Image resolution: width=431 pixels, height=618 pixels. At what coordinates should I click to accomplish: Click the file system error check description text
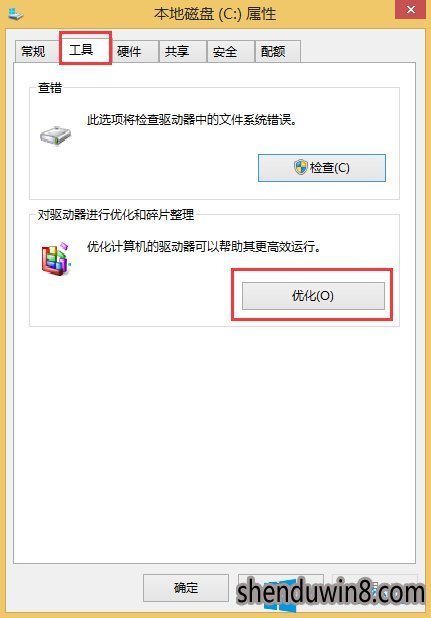[x=191, y=119]
